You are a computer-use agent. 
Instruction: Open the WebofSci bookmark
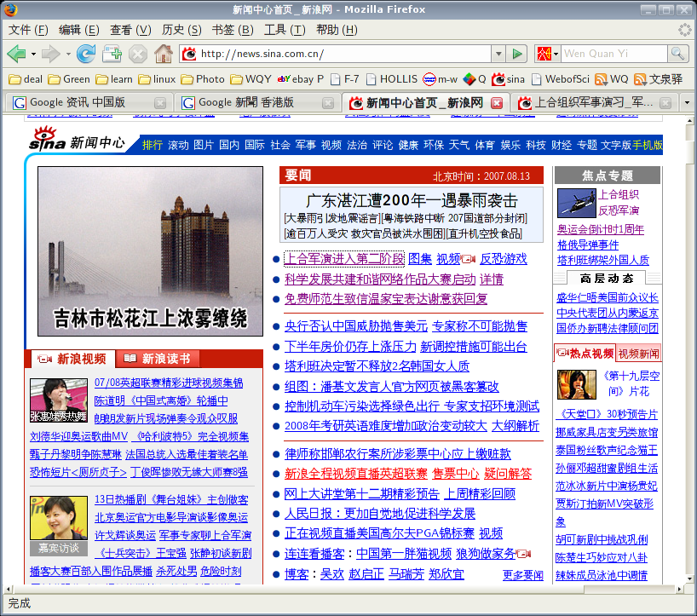pyautogui.click(x=561, y=79)
